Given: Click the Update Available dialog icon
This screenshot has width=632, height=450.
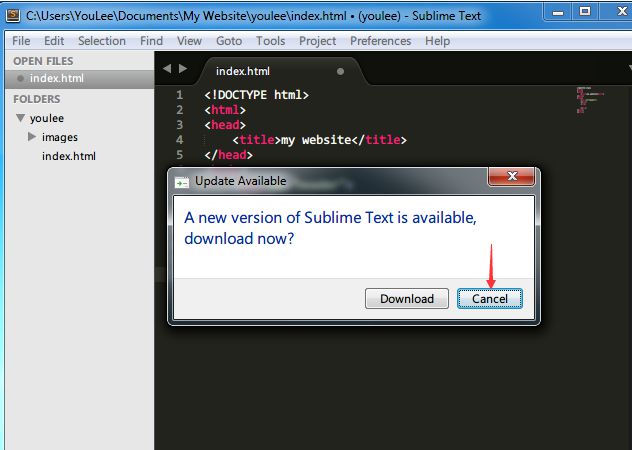Looking at the screenshot, I should pos(182,182).
